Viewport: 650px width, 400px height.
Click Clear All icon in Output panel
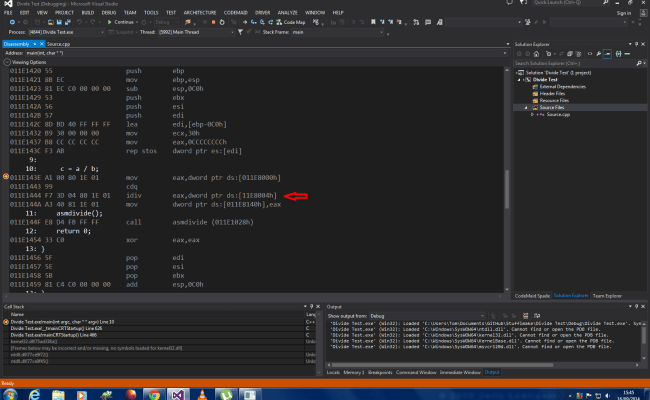(525, 316)
